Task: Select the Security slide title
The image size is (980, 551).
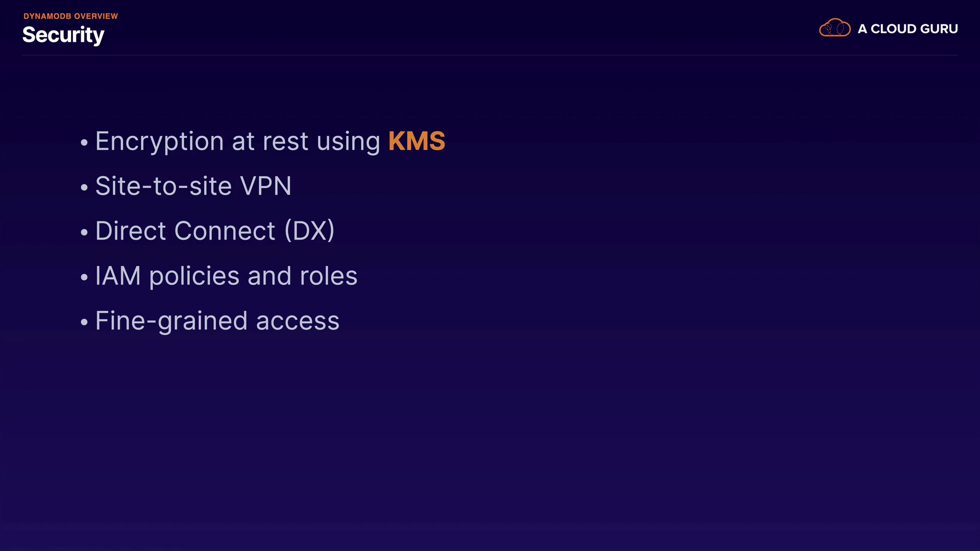Action: (63, 35)
